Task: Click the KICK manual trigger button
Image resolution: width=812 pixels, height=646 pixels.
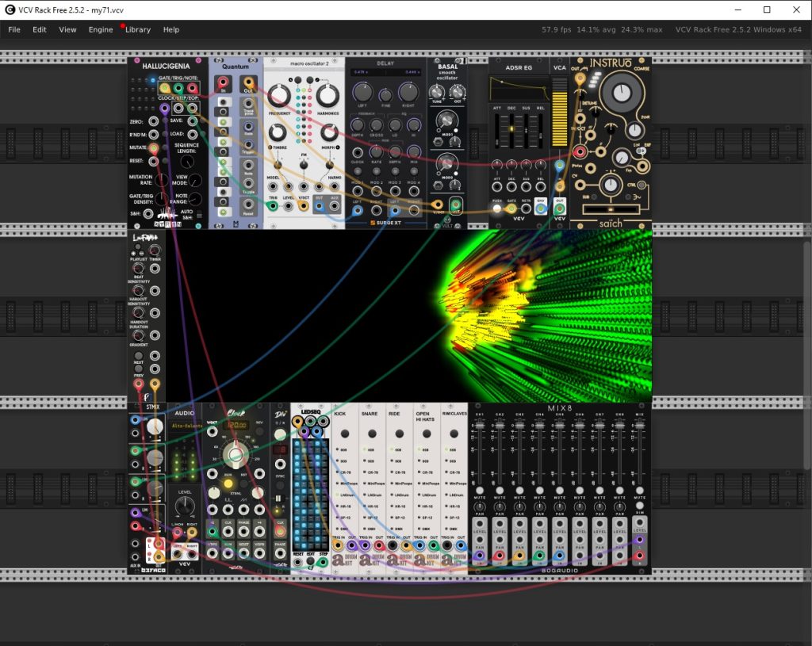Action: (345, 434)
